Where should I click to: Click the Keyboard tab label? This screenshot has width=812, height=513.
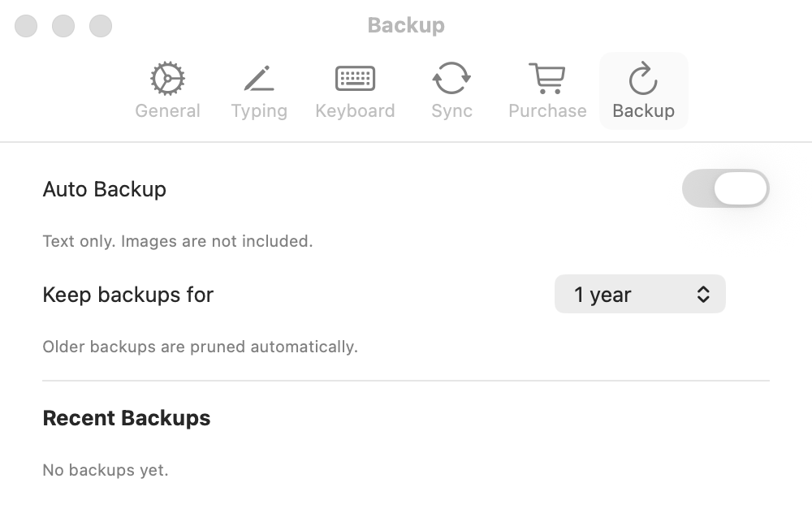[x=356, y=110]
